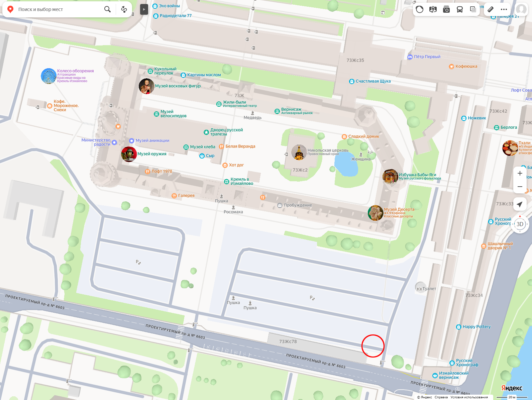Toggle the traffic layer icon
Viewport: 532px width, 400px height.
(420, 9)
